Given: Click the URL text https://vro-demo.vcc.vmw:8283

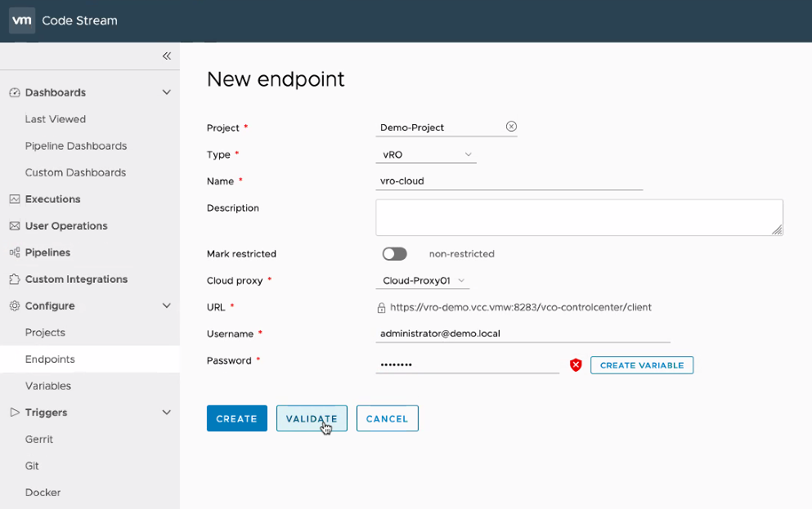Looking at the screenshot, I should pyautogui.click(x=521, y=307).
